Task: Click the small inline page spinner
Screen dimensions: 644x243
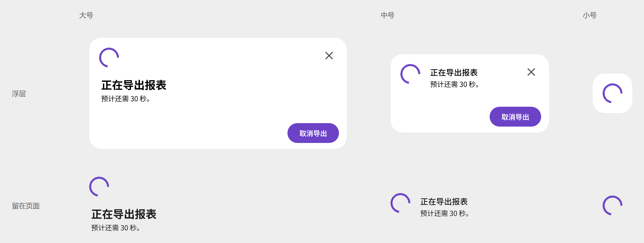Action: 612,206
